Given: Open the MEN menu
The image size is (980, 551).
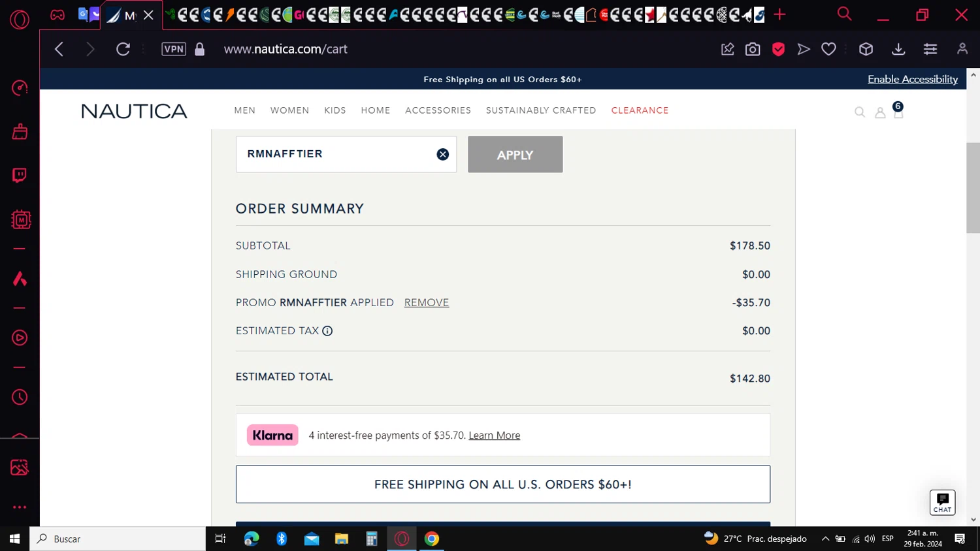Looking at the screenshot, I should [245, 110].
